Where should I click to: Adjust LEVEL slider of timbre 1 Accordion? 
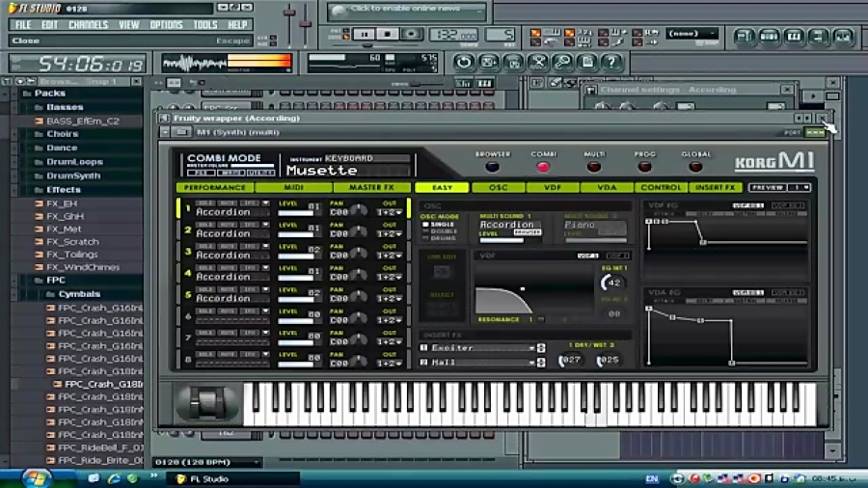pos(298,213)
